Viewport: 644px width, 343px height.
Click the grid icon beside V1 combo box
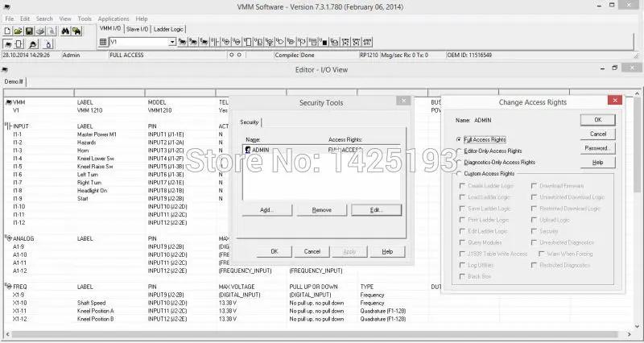tap(103, 42)
